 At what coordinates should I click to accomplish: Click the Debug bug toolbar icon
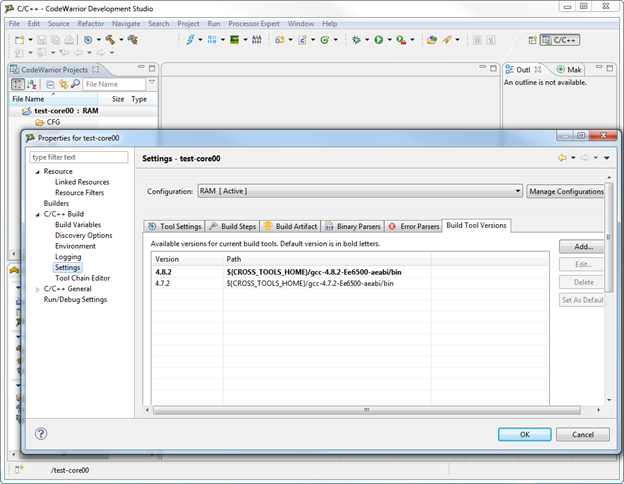(x=356, y=40)
